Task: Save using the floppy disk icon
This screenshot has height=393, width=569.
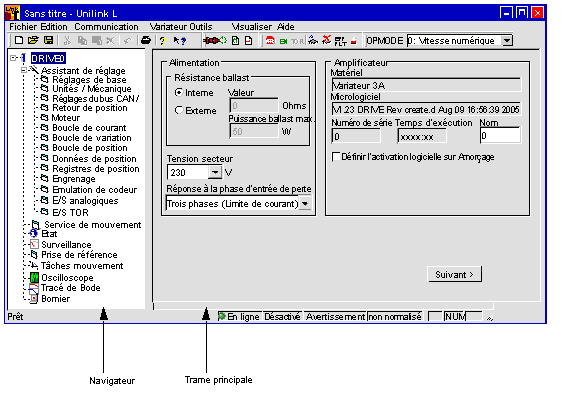Action: (x=48, y=40)
